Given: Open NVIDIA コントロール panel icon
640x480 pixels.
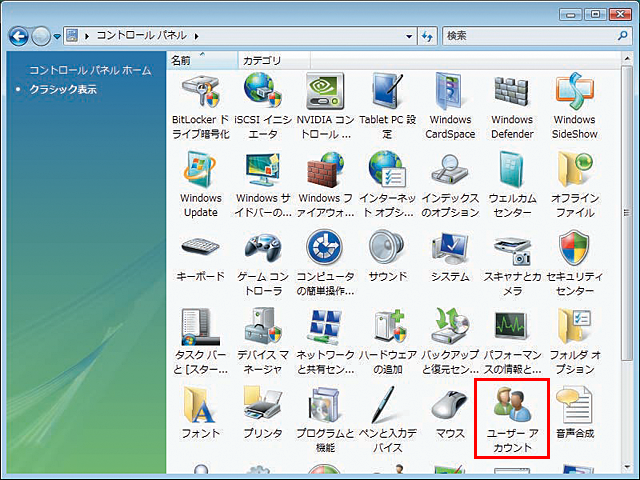Looking at the screenshot, I should 325,105.
